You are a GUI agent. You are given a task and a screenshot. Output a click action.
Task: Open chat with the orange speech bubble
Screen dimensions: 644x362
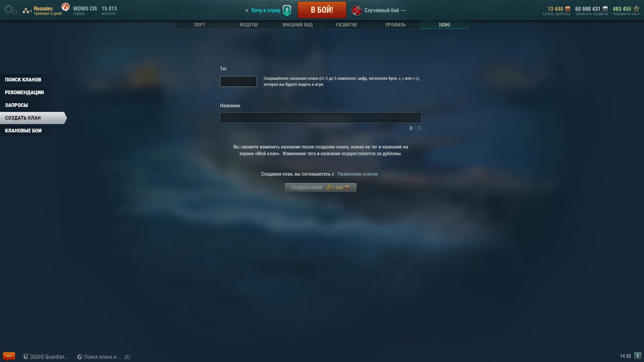click(9, 356)
